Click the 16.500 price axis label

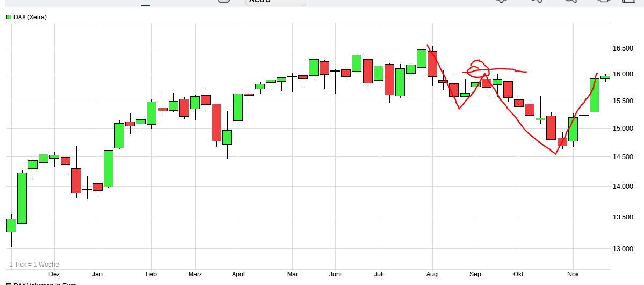[x=623, y=49]
